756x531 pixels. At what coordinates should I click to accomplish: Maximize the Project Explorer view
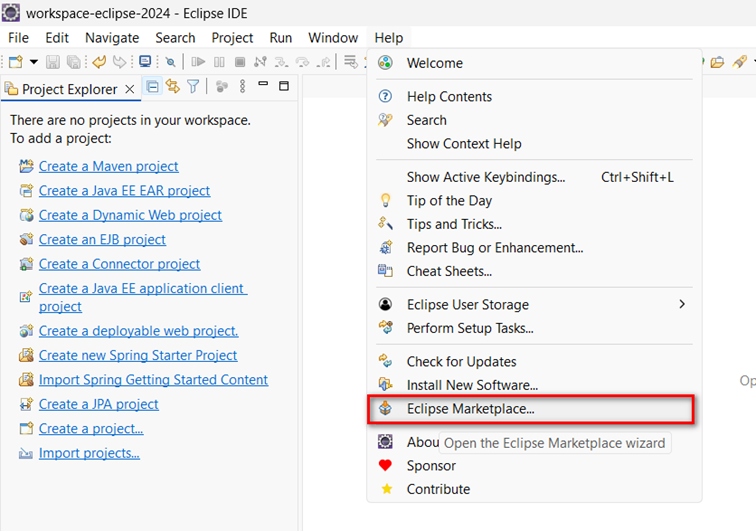283,86
